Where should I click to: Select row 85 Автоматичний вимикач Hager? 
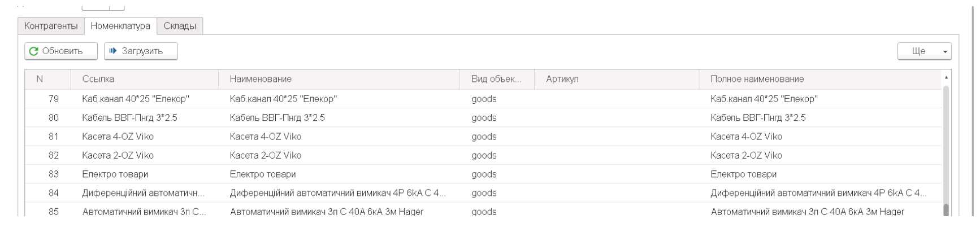click(x=484, y=212)
